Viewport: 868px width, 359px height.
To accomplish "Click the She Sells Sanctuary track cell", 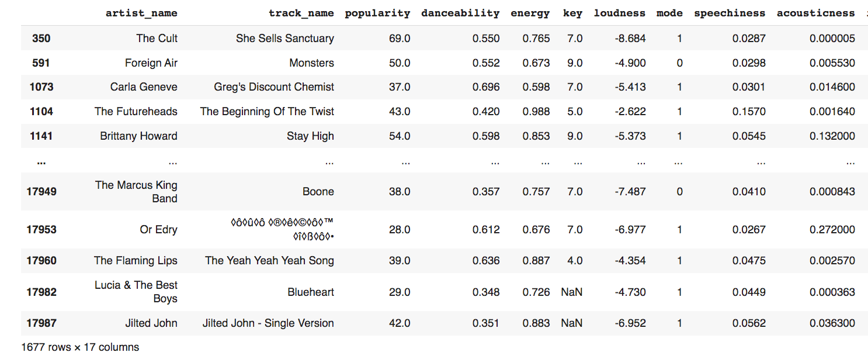I will [285, 39].
